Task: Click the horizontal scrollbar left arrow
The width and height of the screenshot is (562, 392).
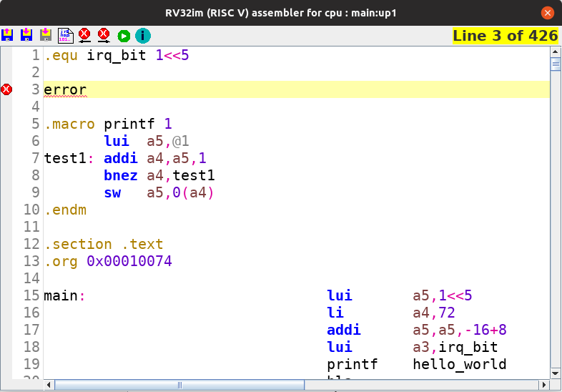Action: [x=49, y=385]
